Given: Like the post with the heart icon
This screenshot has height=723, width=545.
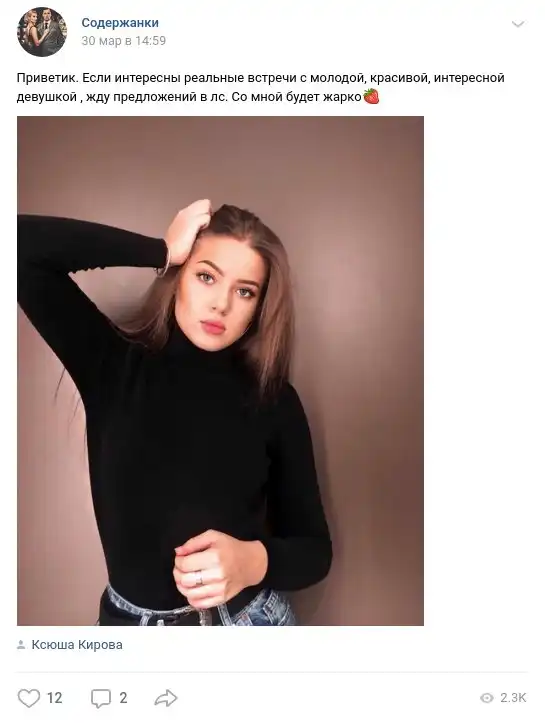Looking at the screenshot, I should pyautogui.click(x=29, y=698).
